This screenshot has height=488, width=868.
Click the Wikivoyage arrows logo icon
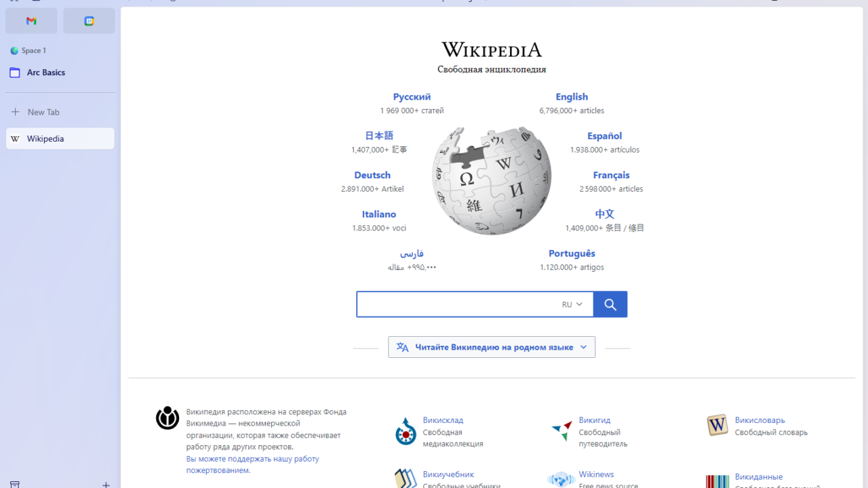[561, 430]
